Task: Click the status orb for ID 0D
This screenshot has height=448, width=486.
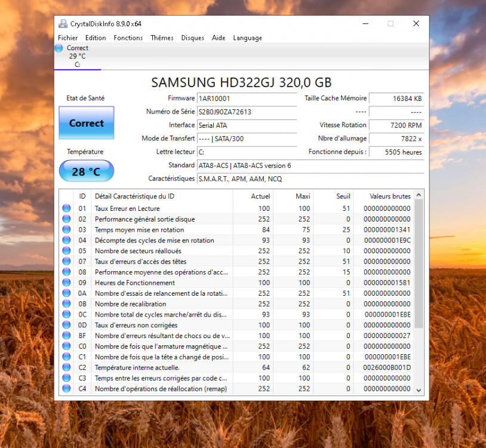Action: click(x=66, y=324)
